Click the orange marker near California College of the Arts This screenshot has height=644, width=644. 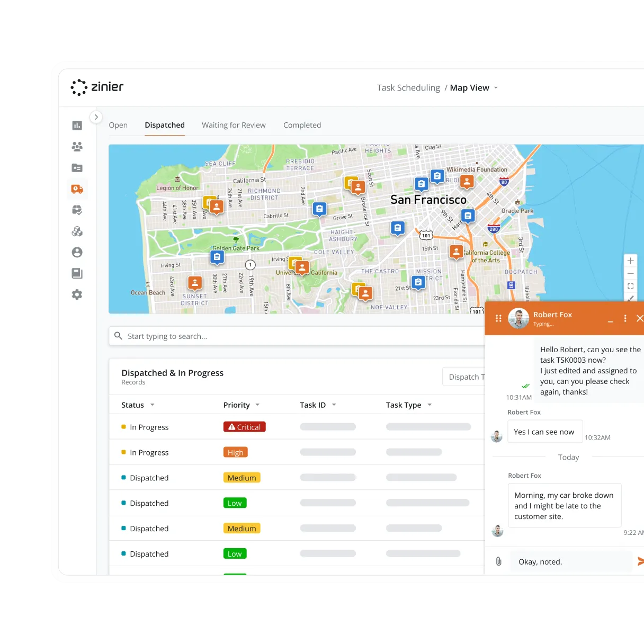(x=457, y=252)
